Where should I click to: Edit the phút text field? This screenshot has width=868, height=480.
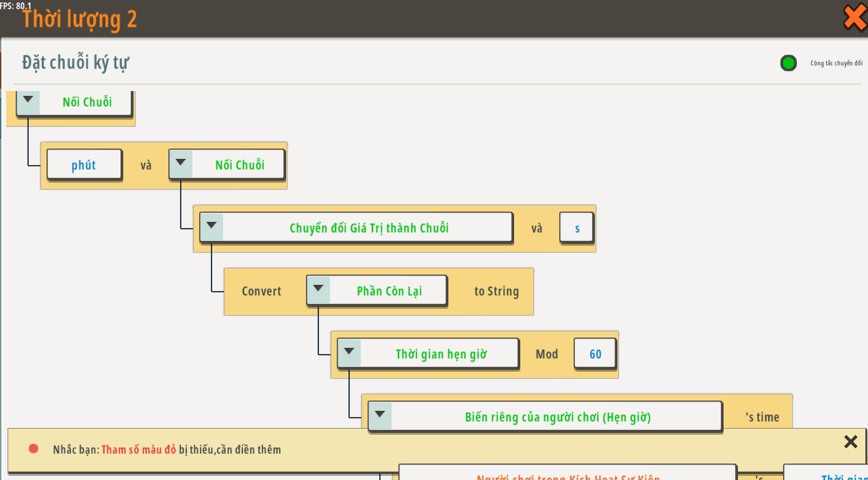(x=84, y=165)
